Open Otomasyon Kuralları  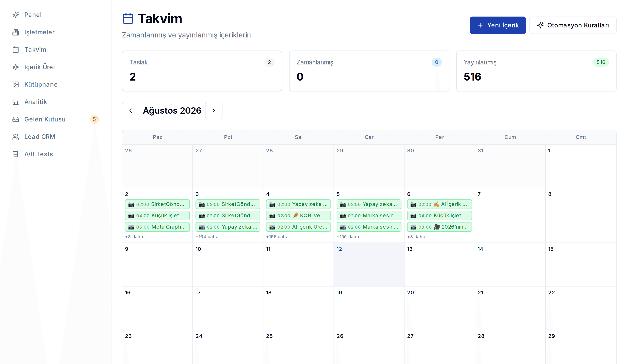[573, 25]
